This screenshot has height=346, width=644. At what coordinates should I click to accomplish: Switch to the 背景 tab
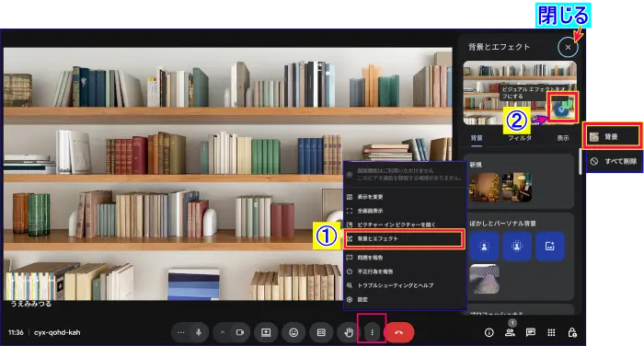click(x=477, y=138)
